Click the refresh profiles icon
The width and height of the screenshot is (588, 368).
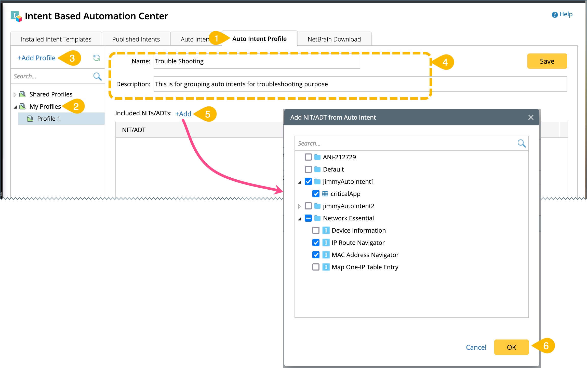tap(96, 58)
